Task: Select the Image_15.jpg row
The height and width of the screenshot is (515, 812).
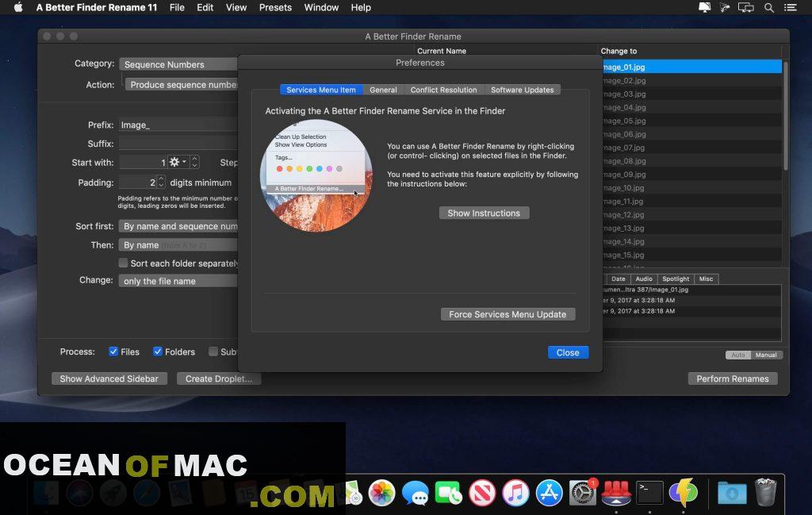Action: click(691, 255)
